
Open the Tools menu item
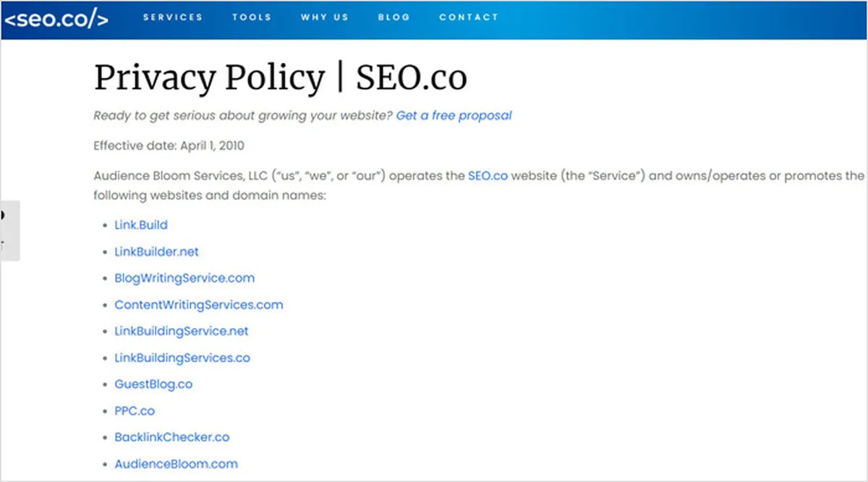point(252,17)
